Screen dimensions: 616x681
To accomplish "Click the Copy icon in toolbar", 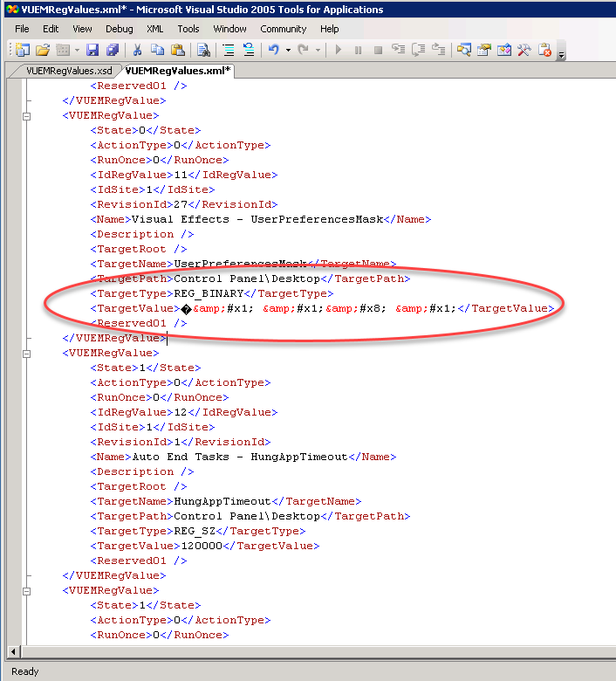I will 158,51.
